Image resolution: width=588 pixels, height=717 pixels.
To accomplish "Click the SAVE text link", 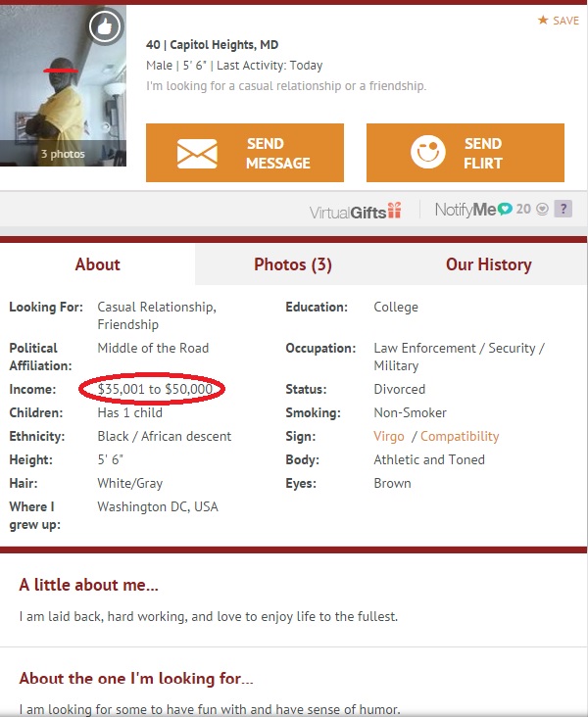I will pyautogui.click(x=566, y=21).
